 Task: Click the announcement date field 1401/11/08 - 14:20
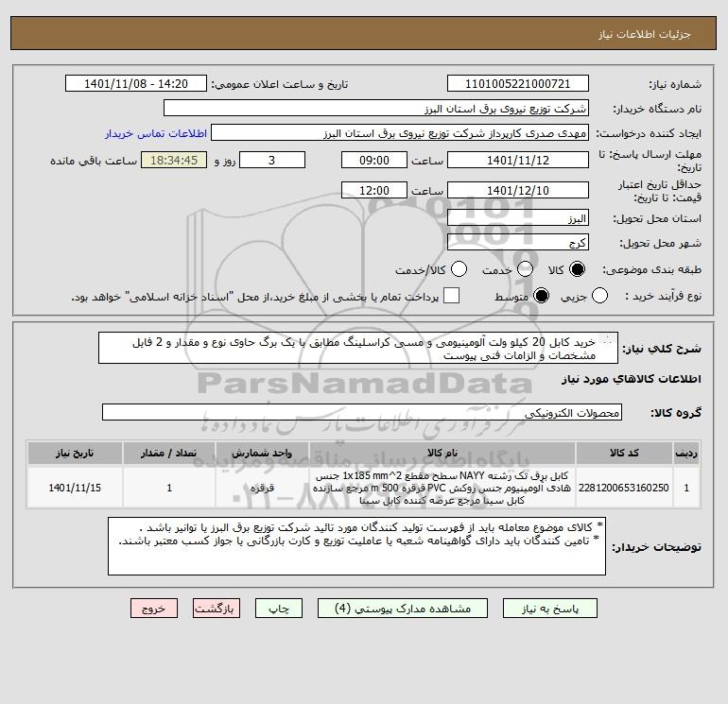[136, 83]
